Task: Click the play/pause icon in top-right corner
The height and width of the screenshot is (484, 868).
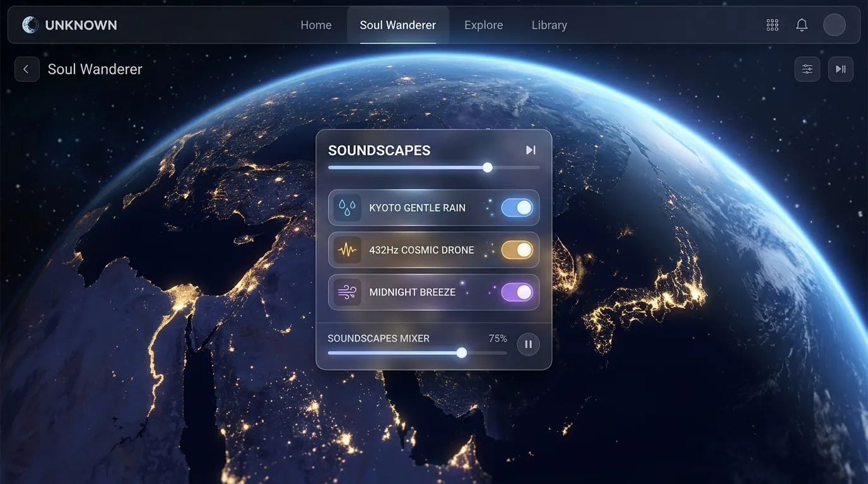Action: [840, 69]
